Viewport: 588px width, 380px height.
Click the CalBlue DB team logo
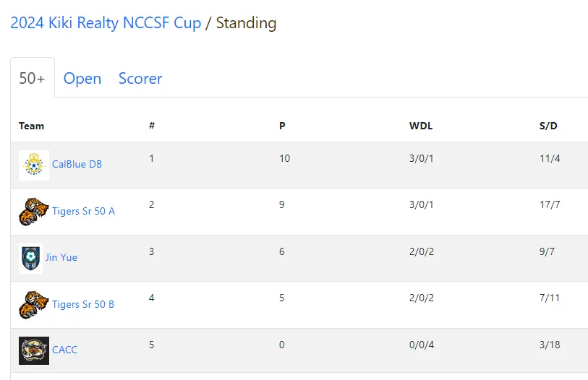34,165
